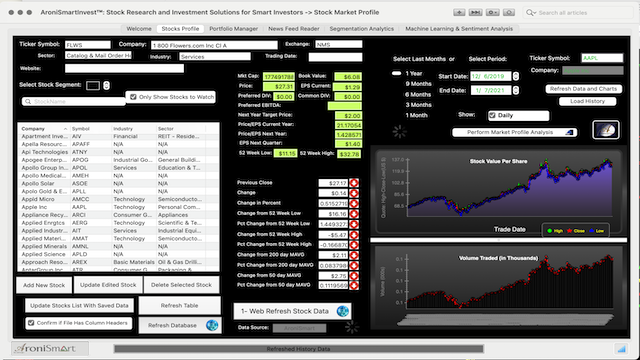Select the Applied Minerals table row
This screenshot has width=640, height=360.
pyautogui.click(x=118, y=246)
